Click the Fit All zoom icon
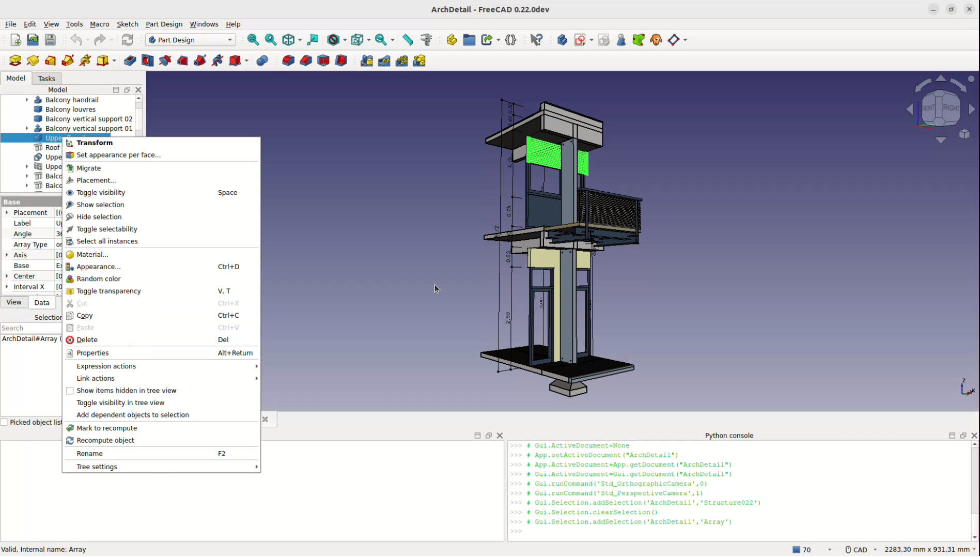The image size is (980, 557). click(253, 40)
